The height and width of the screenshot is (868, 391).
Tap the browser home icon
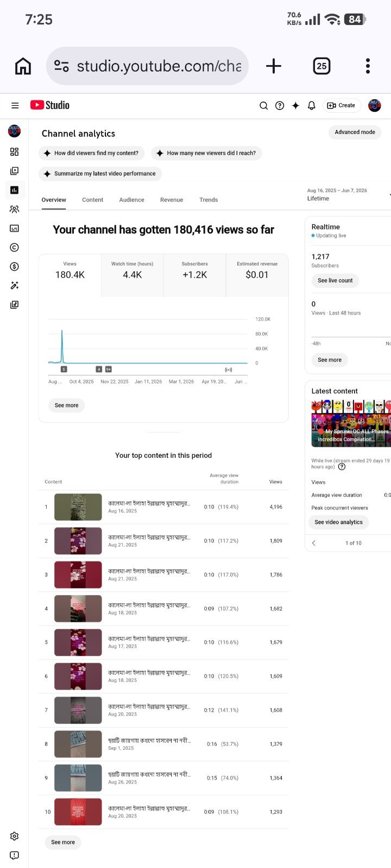(x=23, y=66)
